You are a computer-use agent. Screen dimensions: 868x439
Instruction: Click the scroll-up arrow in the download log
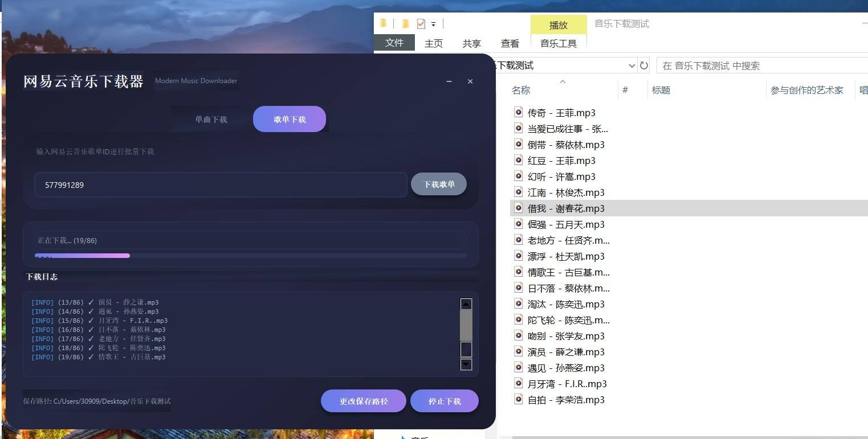(466, 304)
